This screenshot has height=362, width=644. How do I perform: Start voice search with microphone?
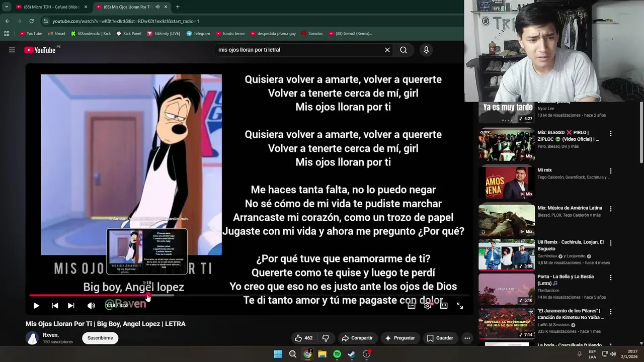(426, 50)
